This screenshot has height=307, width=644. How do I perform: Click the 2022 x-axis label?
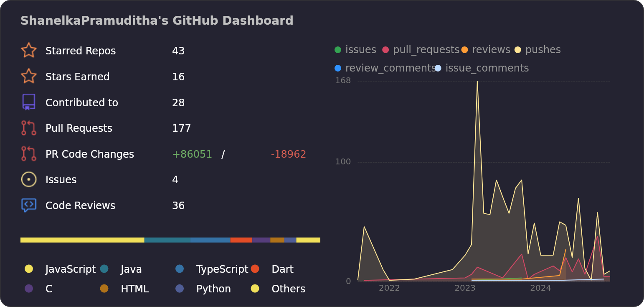tap(389, 288)
